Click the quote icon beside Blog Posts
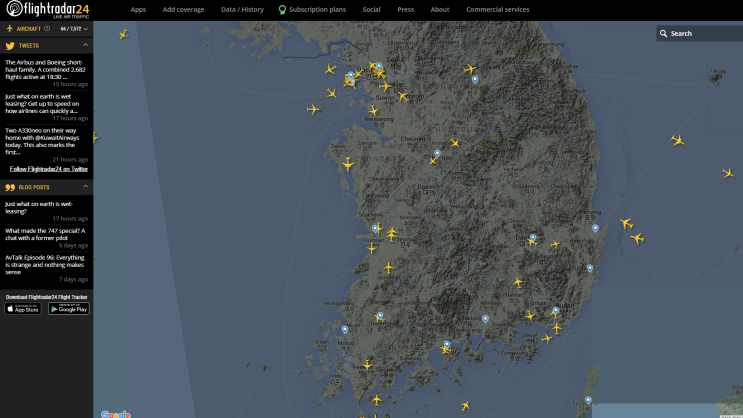Screen dimensions: 743x418 click(x=10, y=188)
